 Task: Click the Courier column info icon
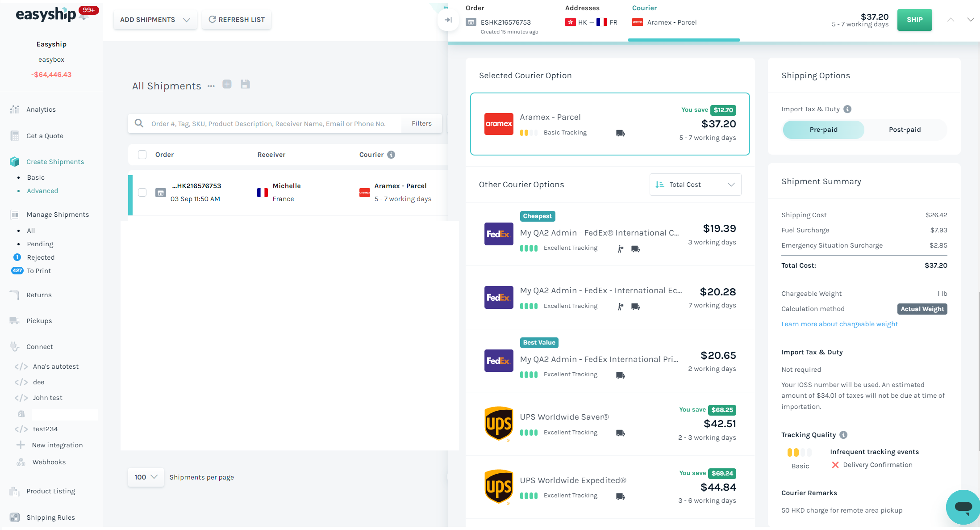[391, 155]
